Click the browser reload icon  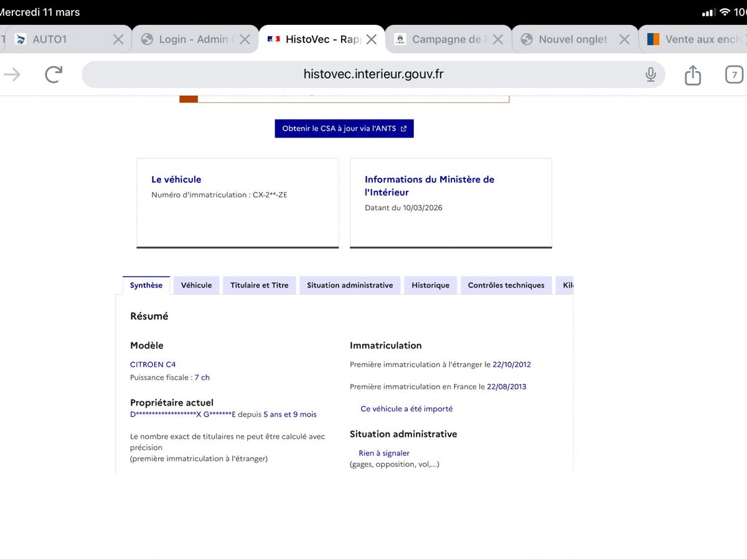click(x=54, y=75)
